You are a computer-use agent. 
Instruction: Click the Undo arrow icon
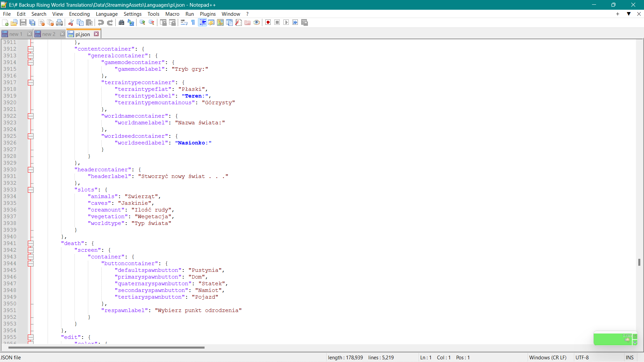click(x=101, y=22)
